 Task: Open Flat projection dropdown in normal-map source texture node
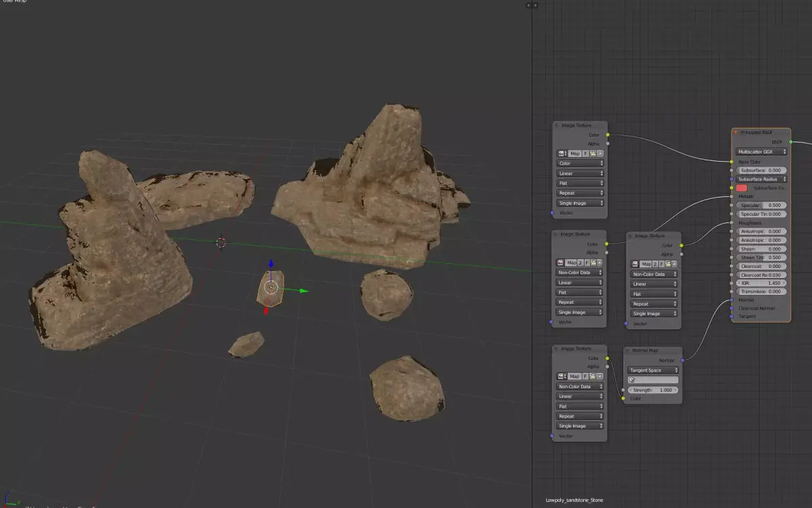click(580, 406)
